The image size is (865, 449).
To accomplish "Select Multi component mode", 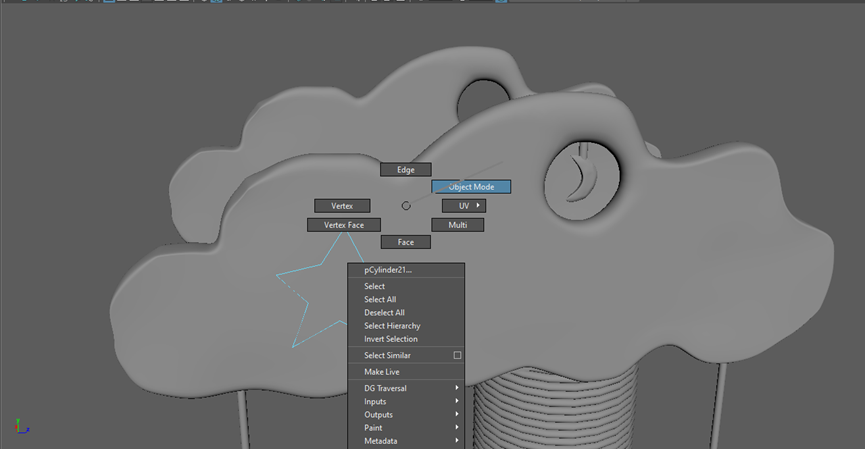I will coord(457,225).
